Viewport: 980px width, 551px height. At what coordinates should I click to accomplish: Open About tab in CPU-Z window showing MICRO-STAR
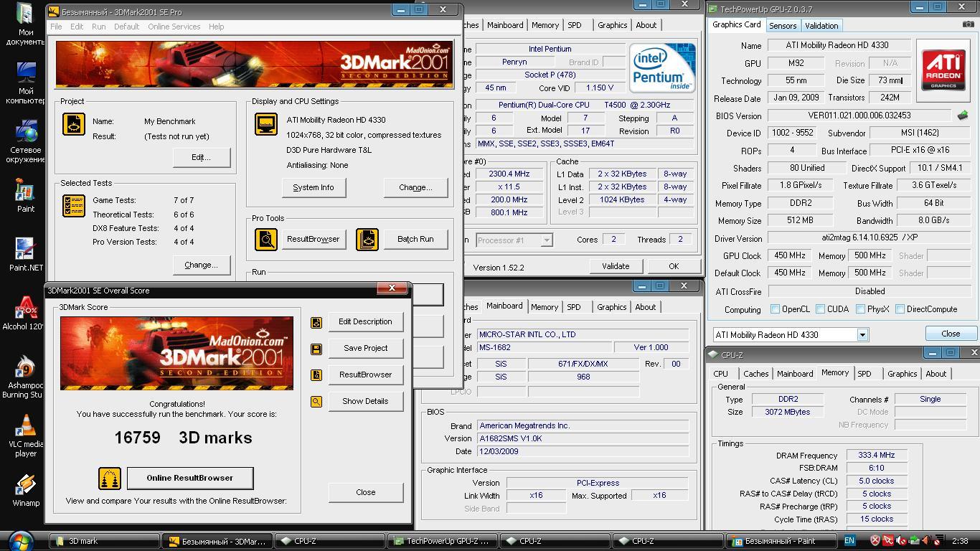(645, 307)
